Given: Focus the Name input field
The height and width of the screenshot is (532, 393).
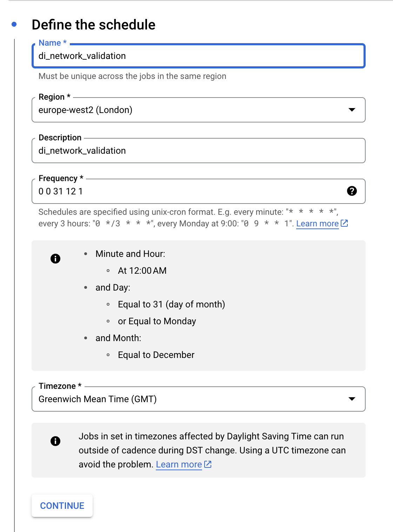Looking at the screenshot, I should [x=199, y=56].
